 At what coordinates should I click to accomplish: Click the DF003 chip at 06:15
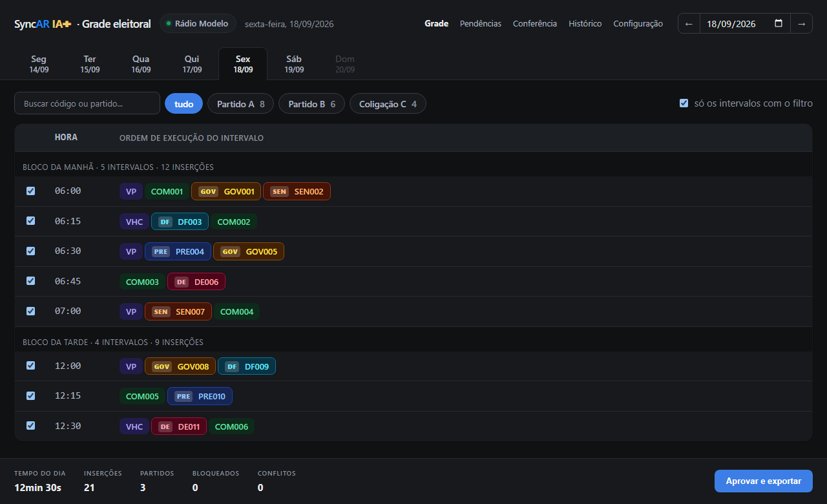click(180, 222)
